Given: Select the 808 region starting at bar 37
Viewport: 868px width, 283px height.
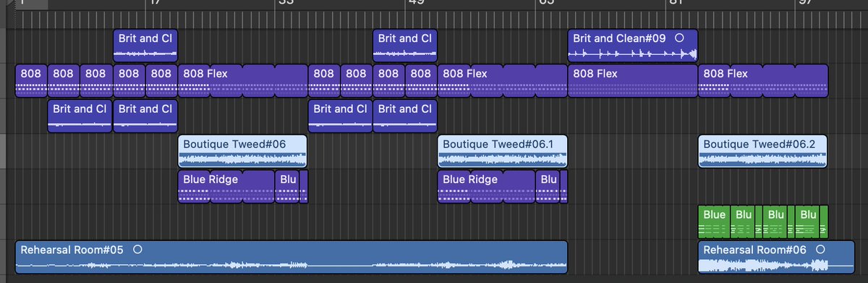Looking at the screenshot, I should (x=324, y=80).
